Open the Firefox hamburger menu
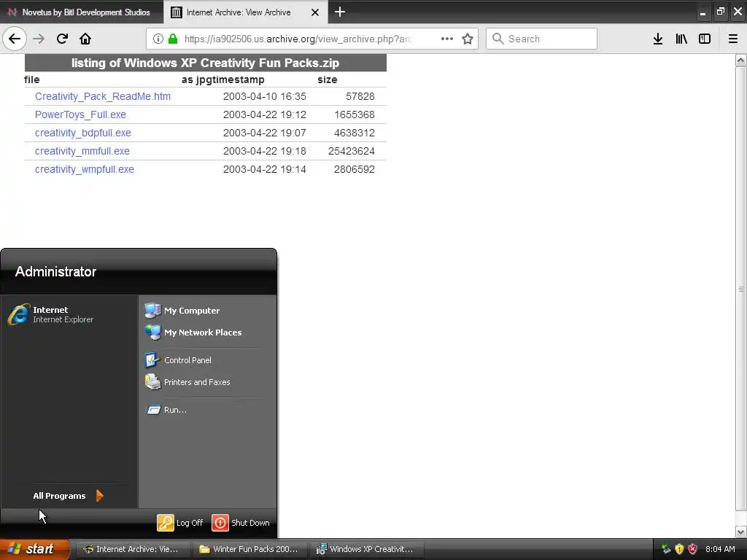 (x=733, y=39)
